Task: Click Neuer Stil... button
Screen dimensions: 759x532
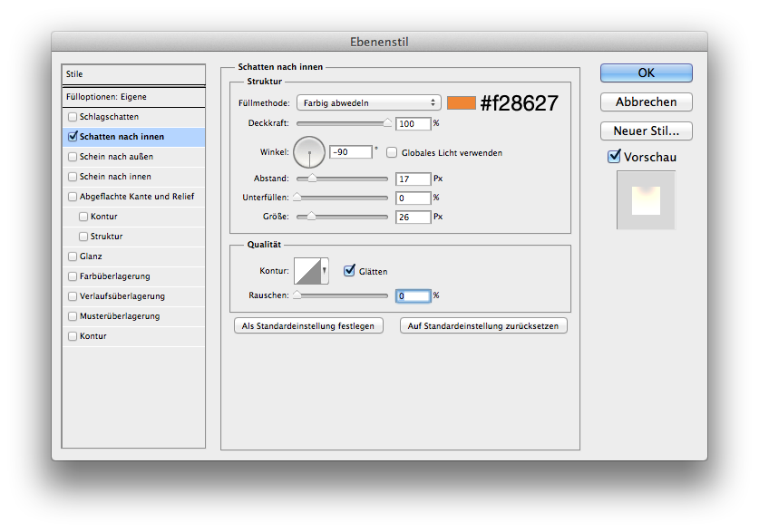Action: (646, 131)
